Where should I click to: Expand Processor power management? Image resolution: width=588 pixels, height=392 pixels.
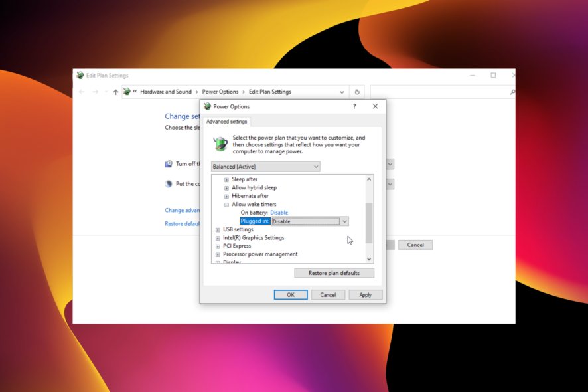(x=218, y=254)
